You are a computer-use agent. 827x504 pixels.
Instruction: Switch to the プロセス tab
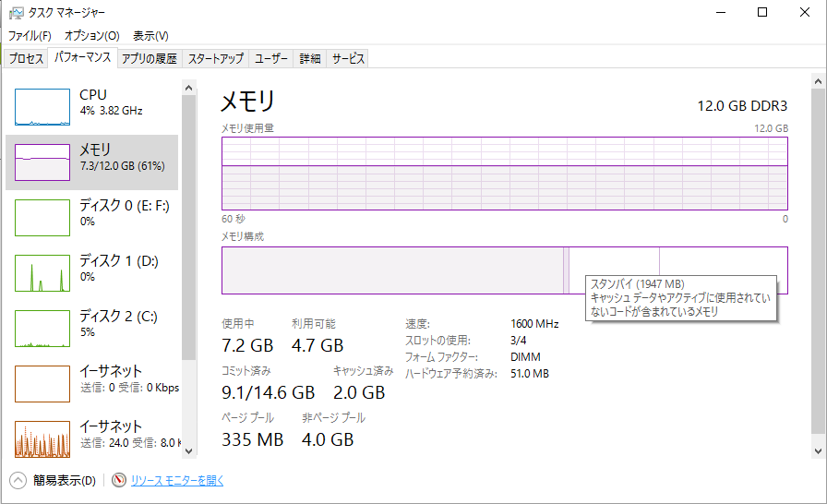pyautogui.click(x=26, y=58)
